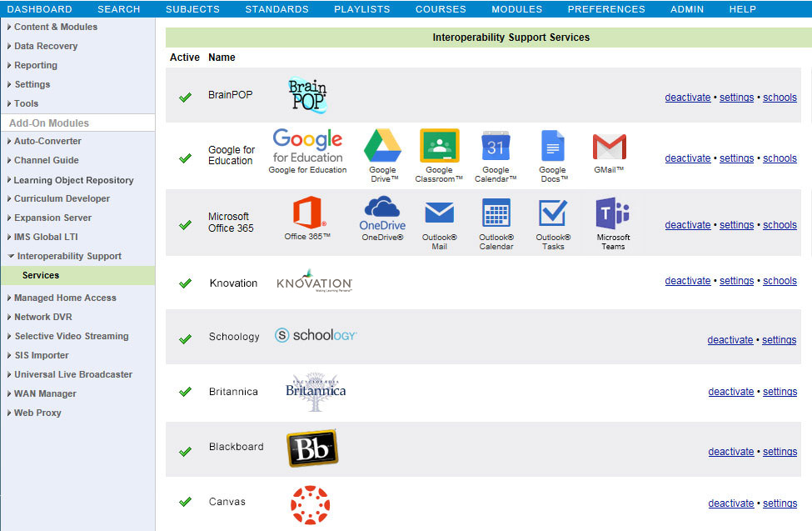Click the Blackboard active checkmark
Screen dimensions: 812x531
pyautogui.click(x=185, y=452)
